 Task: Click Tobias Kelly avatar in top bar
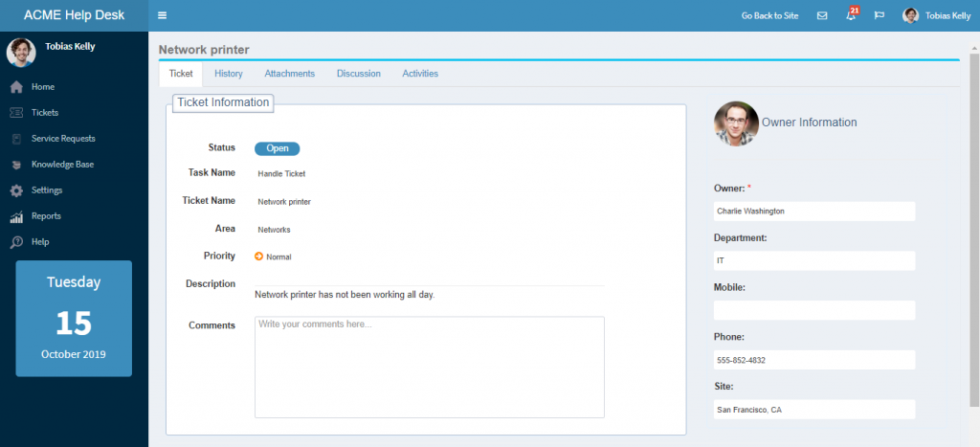click(x=911, y=15)
